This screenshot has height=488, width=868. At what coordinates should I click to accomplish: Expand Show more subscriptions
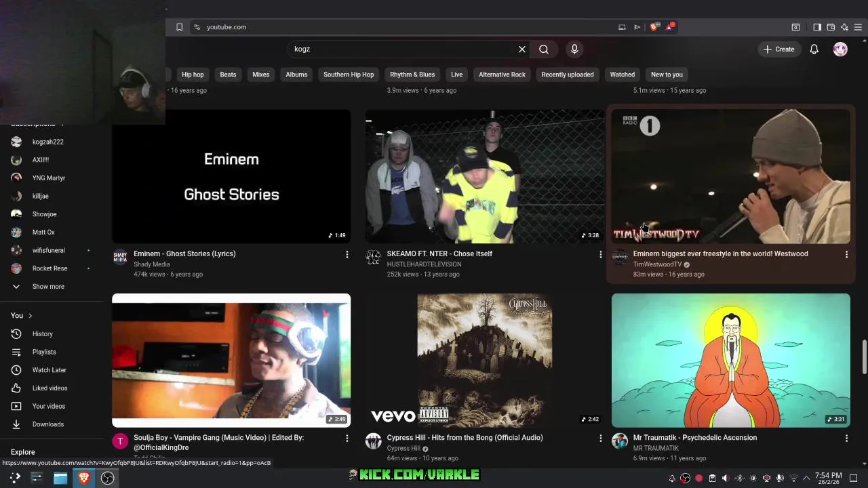47,287
